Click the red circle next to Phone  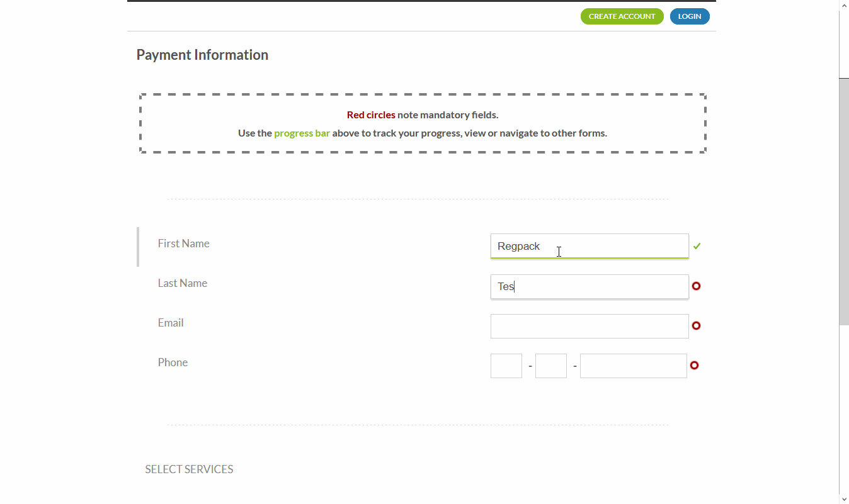pyautogui.click(x=694, y=366)
